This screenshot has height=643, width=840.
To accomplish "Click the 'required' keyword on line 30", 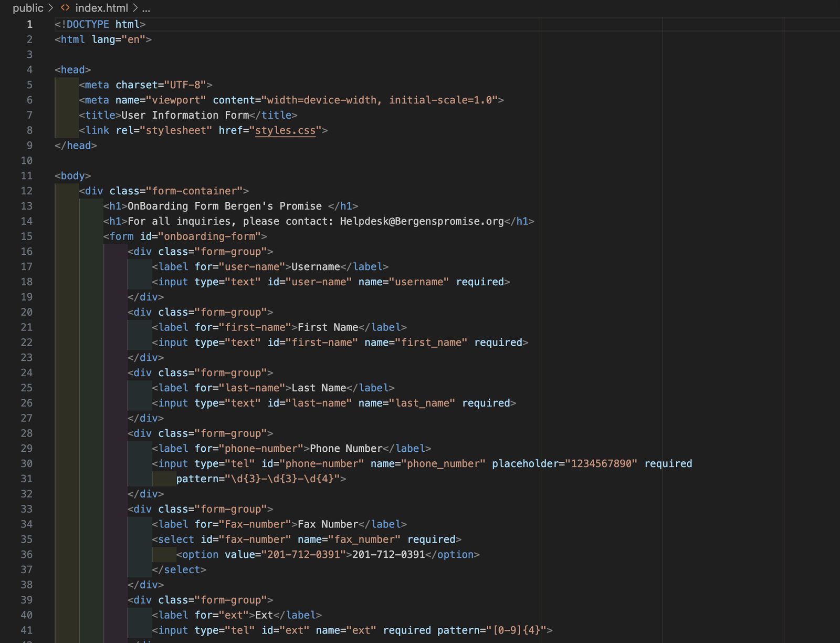I will pyautogui.click(x=668, y=463).
